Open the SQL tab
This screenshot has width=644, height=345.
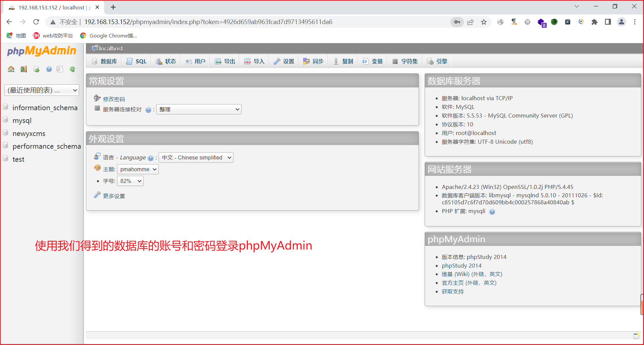pyautogui.click(x=137, y=61)
